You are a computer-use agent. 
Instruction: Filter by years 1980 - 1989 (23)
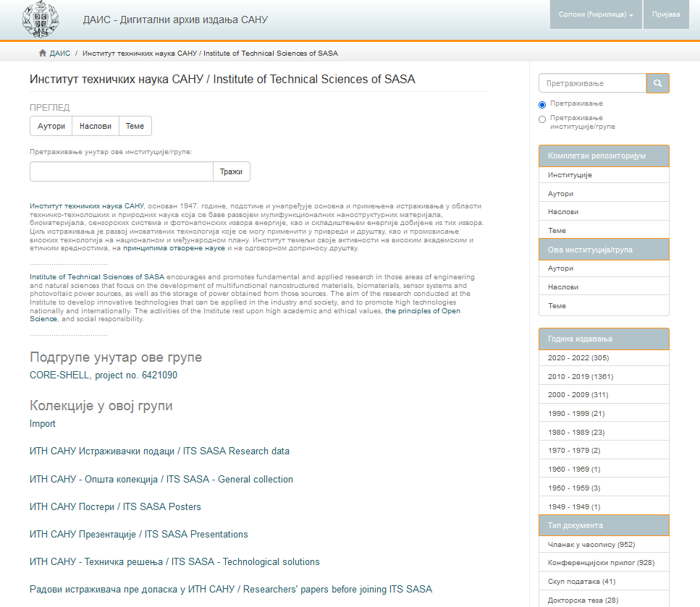tap(604, 432)
